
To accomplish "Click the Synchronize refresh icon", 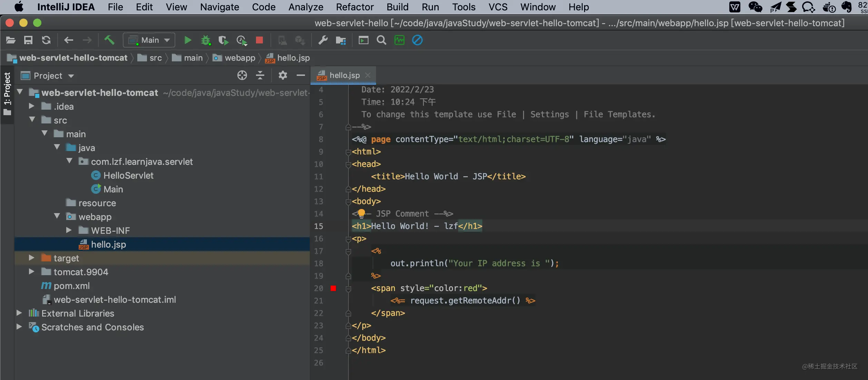I will (x=46, y=40).
